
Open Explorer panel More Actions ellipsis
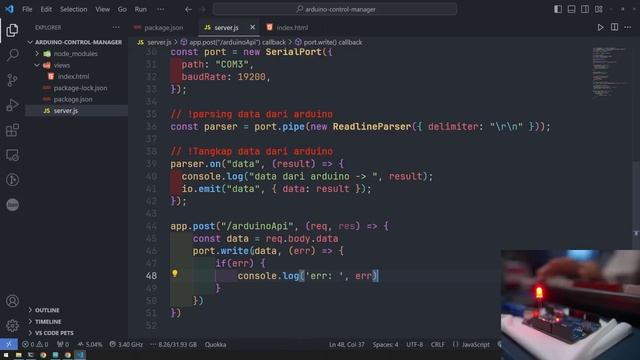pos(116,27)
